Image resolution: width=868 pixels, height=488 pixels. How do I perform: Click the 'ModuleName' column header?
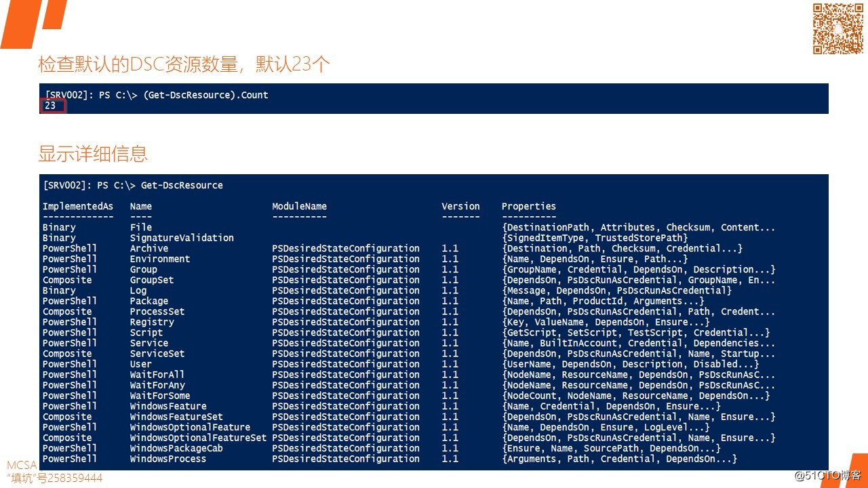(299, 206)
